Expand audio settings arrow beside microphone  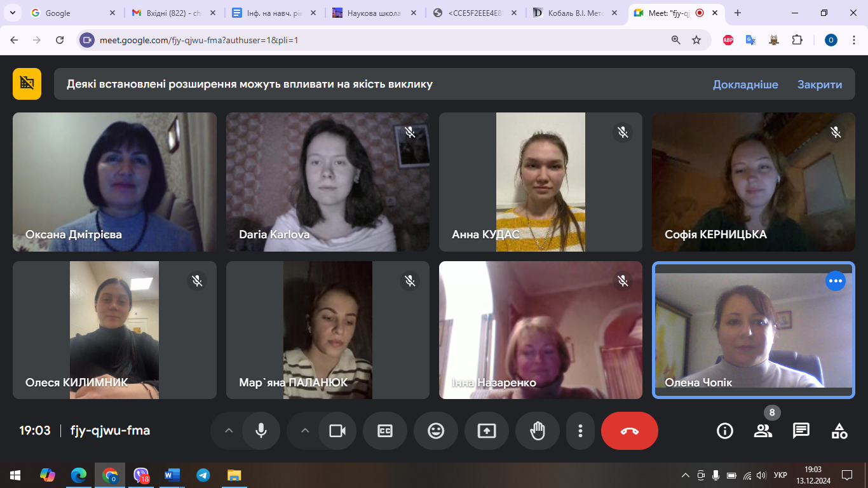tap(229, 431)
